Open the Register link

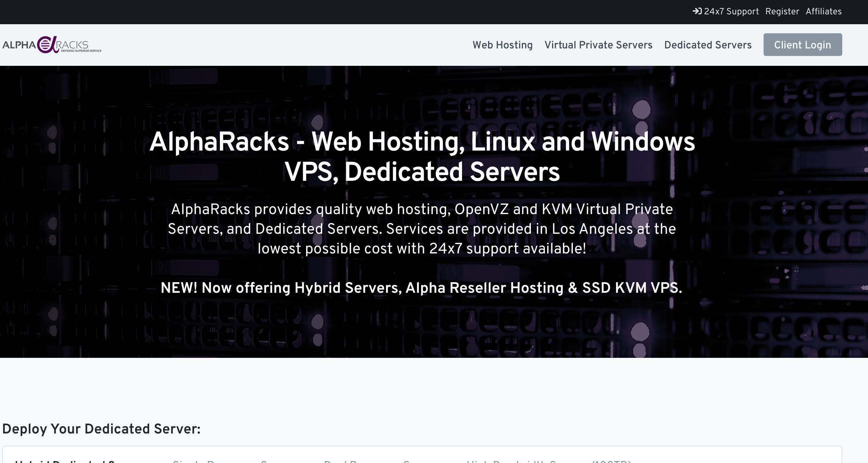click(x=782, y=11)
